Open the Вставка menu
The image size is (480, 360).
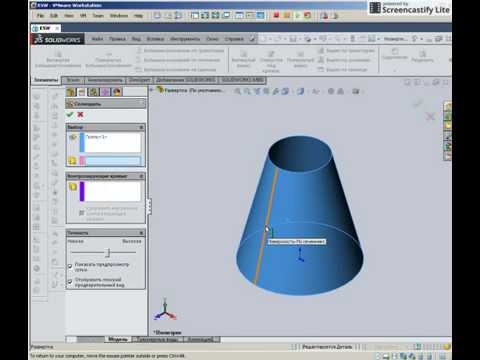[155, 39]
